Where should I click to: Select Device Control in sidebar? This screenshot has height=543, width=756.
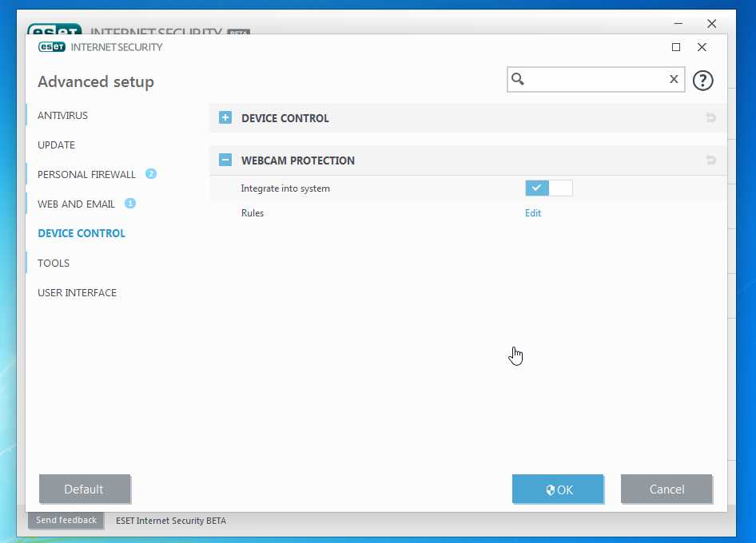(x=82, y=233)
